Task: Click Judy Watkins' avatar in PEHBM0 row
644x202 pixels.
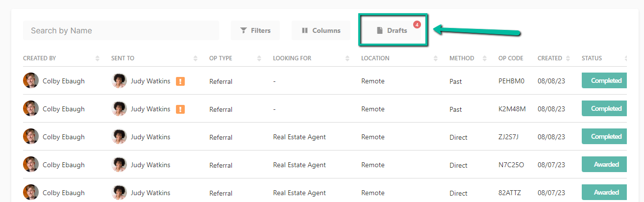Action: 119,81
